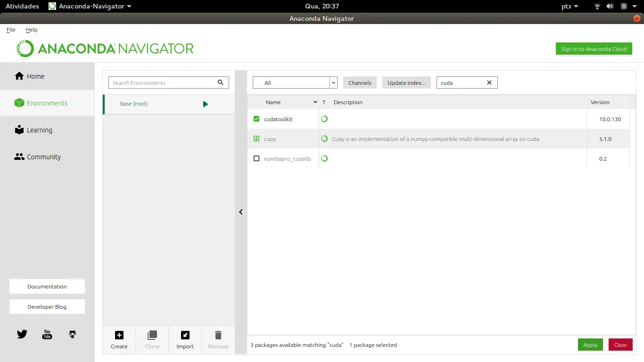This screenshot has height=362, width=644.
Task: Select the cudatoolkit package name
Action: point(278,119)
